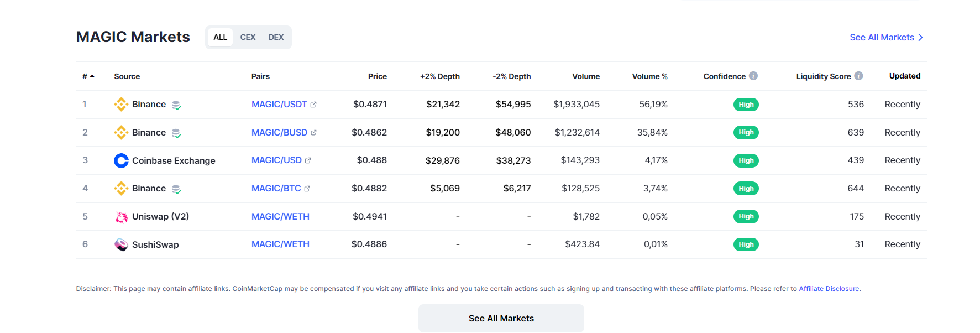Switch to the DEX tab

click(x=276, y=37)
